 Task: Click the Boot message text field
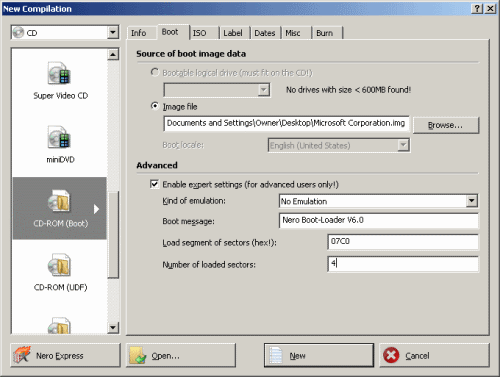(x=379, y=220)
